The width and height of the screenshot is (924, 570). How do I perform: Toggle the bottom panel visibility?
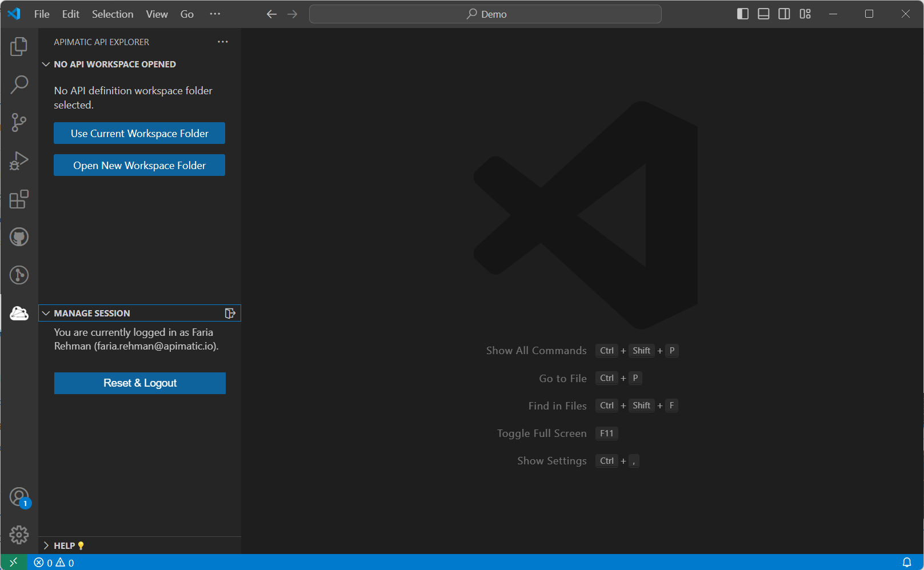pyautogui.click(x=763, y=14)
